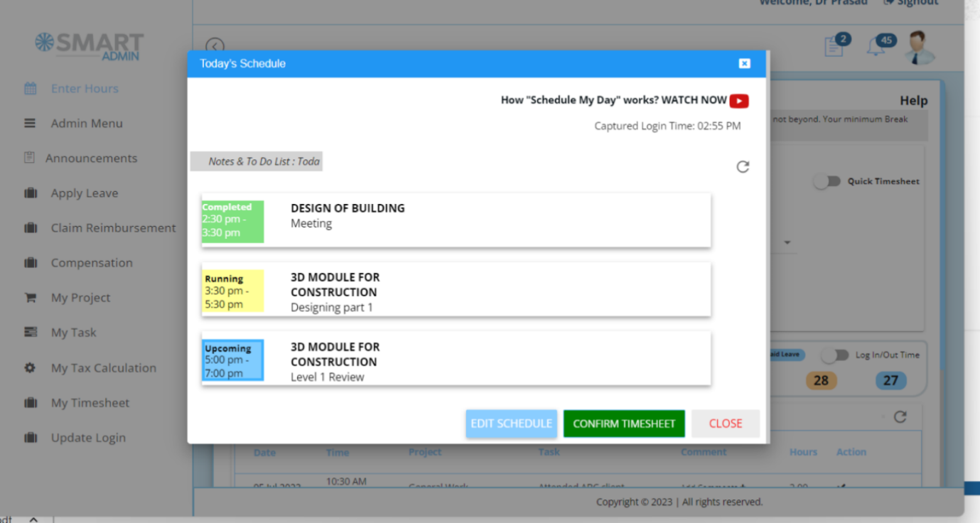
Task: Select the yellow Running status time block
Action: coord(233,291)
